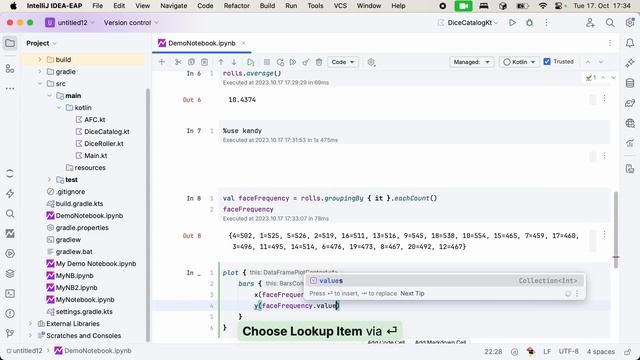Open DiceCatalog.kt in the project tree
Image resolution: width=640 pixels, height=360 pixels.
107,132
